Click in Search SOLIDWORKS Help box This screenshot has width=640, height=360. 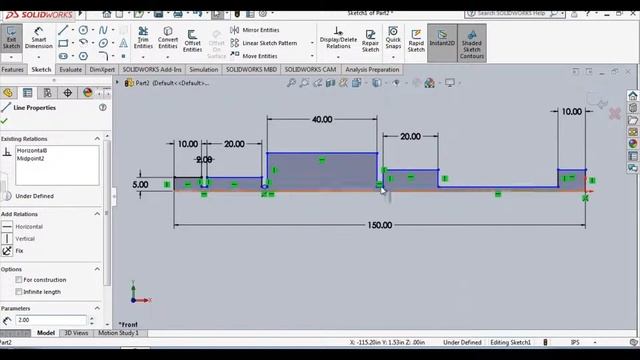pyautogui.click(x=511, y=13)
